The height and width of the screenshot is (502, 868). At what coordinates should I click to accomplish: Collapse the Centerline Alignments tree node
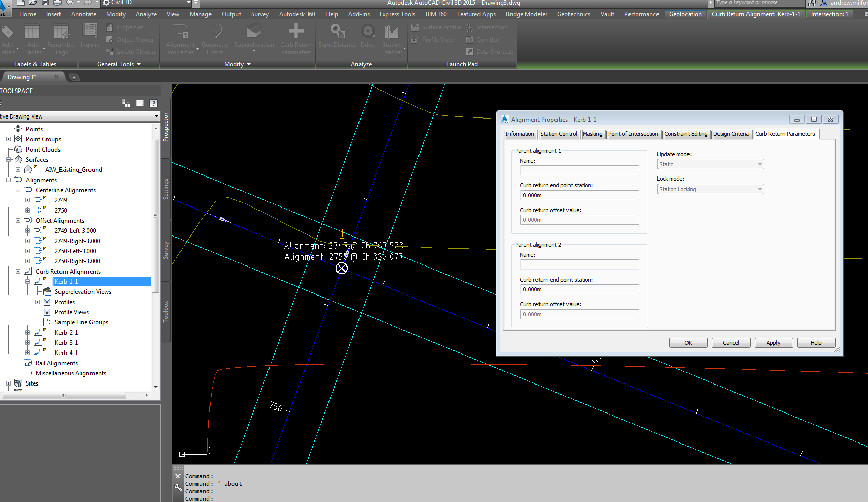[x=18, y=190]
